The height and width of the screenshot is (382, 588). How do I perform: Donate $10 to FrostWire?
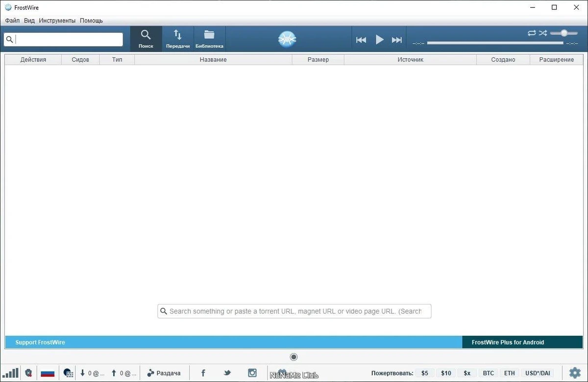coord(446,373)
